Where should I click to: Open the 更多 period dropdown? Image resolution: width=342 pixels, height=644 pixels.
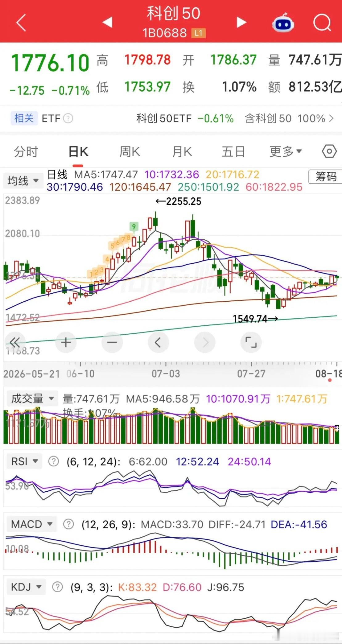click(x=286, y=151)
